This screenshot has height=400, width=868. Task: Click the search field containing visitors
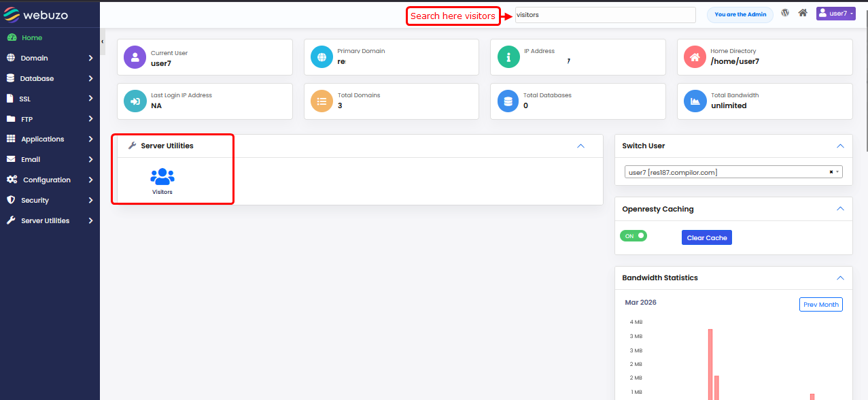pos(605,15)
